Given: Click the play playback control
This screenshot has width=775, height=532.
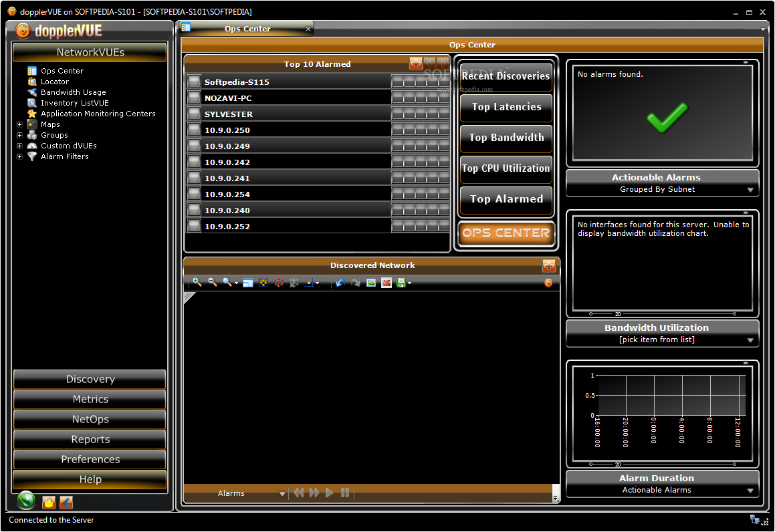Looking at the screenshot, I should [x=329, y=493].
